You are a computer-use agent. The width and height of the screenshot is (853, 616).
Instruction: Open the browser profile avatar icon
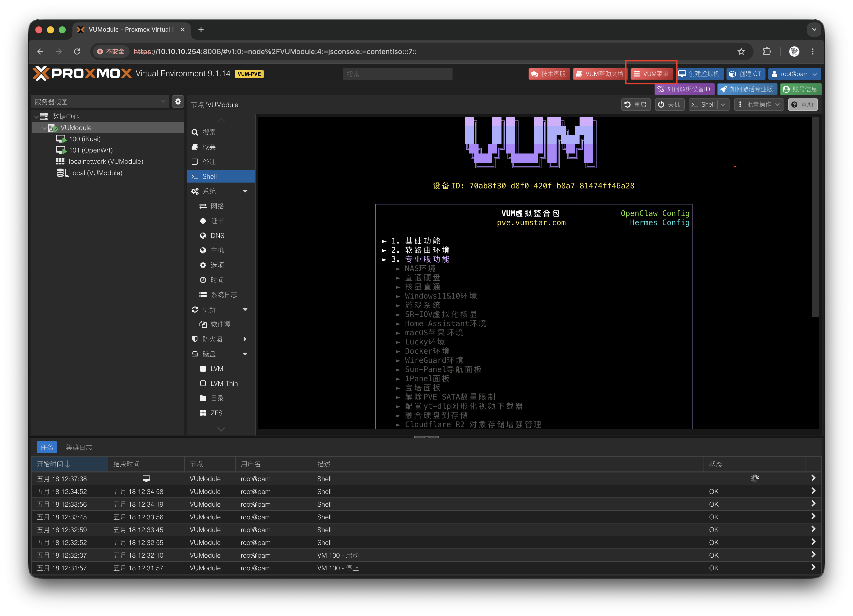pos(794,52)
